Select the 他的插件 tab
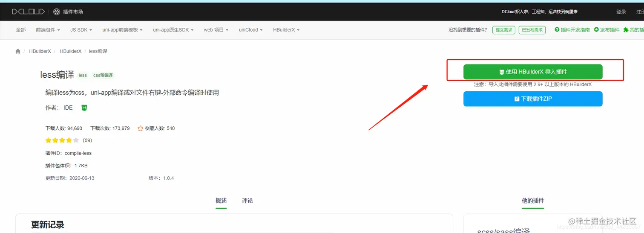 533,201
